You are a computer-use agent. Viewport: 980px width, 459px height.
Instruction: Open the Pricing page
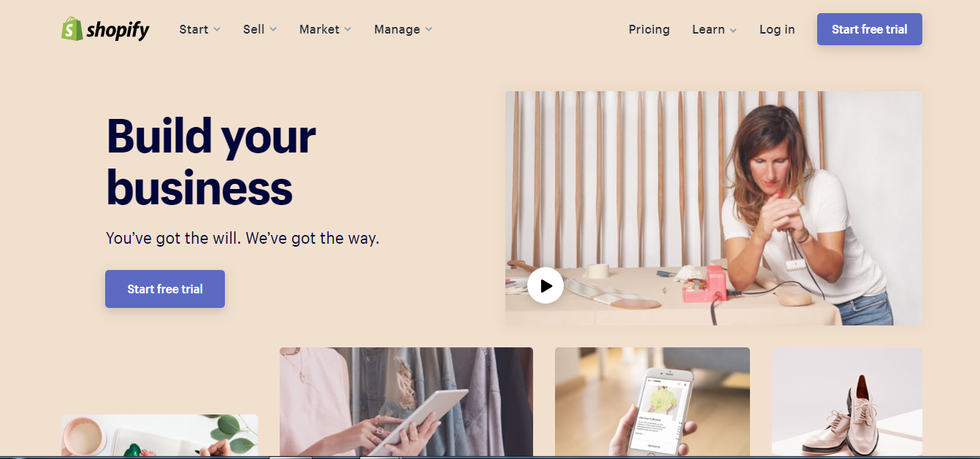click(649, 29)
